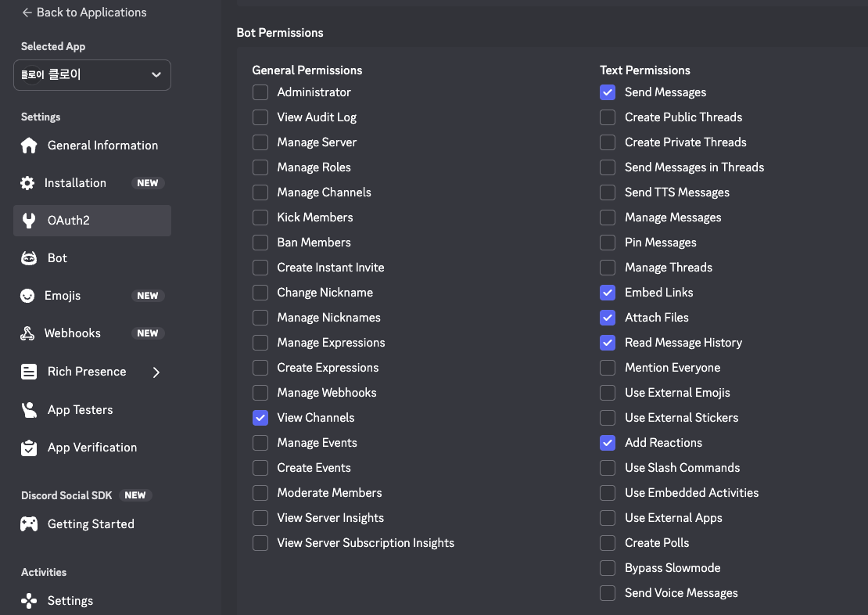Open the Emojis page
This screenshot has height=615, width=868.
click(x=92, y=296)
